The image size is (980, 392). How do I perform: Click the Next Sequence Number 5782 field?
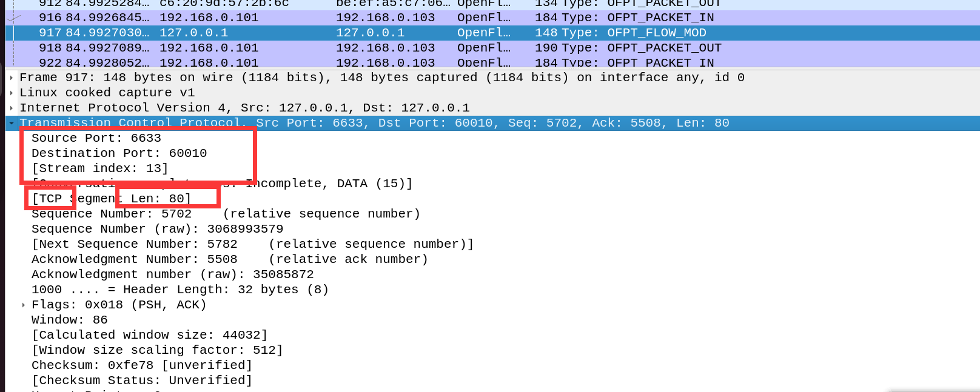(135, 244)
